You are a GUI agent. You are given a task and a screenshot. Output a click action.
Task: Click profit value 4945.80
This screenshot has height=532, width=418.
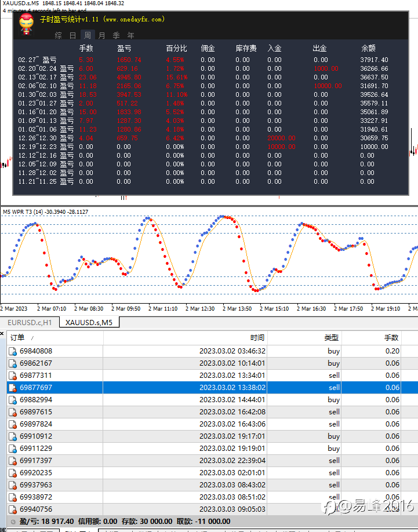tap(129, 77)
